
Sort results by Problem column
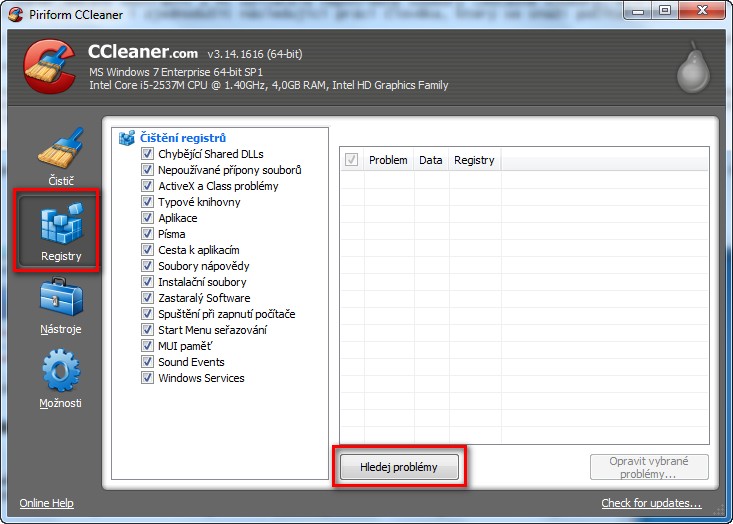pyautogui.click(x=388, y=160)
